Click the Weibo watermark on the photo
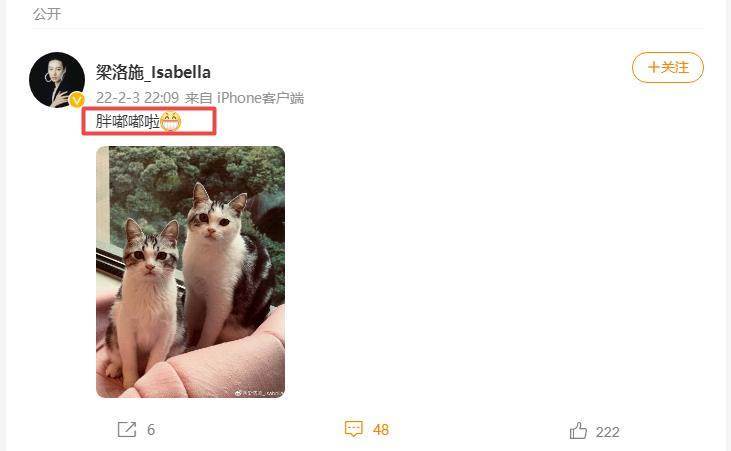The height and width of the screenshot is (451, 731). click(x=258, y=393)
